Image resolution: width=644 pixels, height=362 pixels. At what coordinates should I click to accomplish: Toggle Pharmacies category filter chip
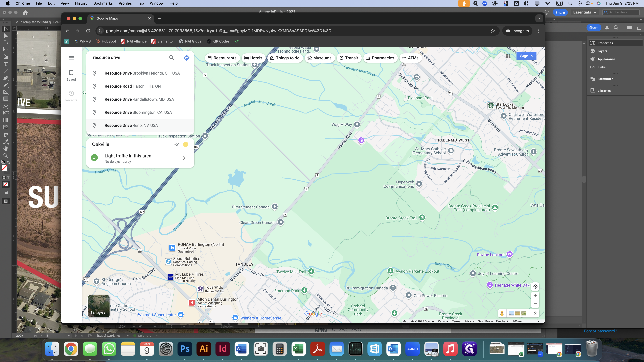click(380, 58)
